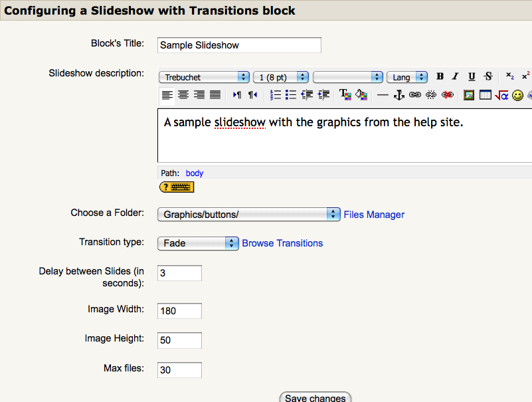Toggle italic formatting
Viewport: 532px width, 402px height.
(x=456, y=76)
